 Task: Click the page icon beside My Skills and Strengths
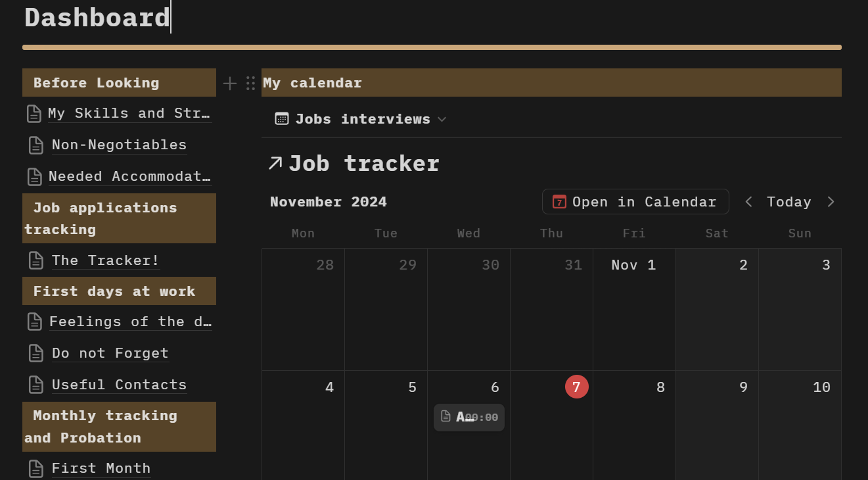(x=34, y=114)
